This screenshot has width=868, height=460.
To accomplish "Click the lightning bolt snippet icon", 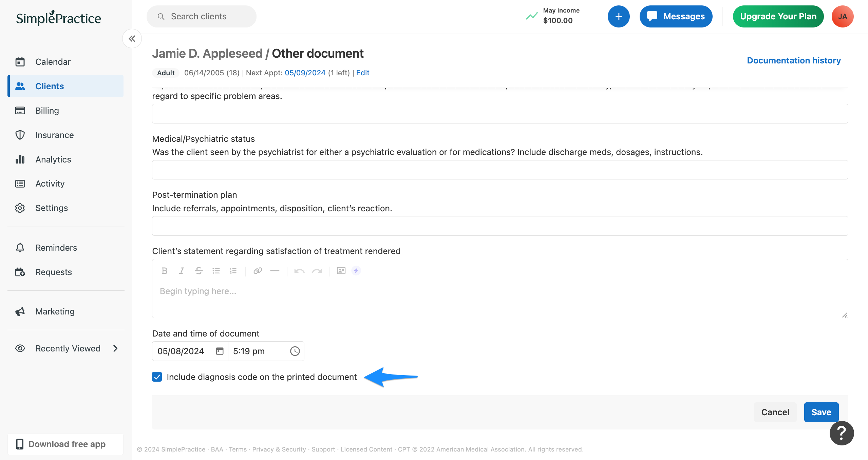I will pyautogui.click(x=356, y=270).
